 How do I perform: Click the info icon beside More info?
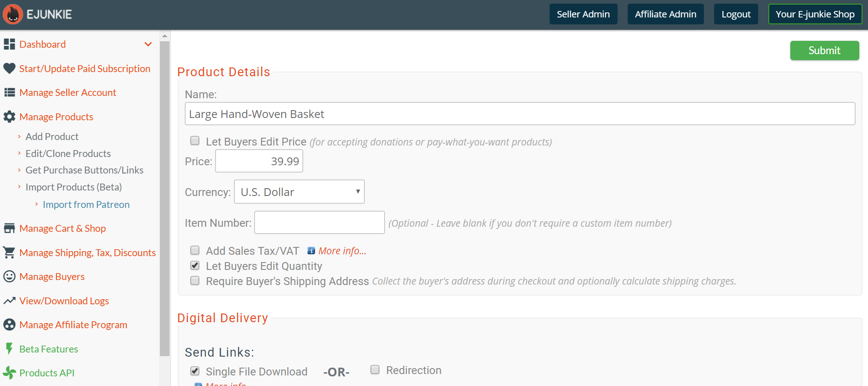311,251
